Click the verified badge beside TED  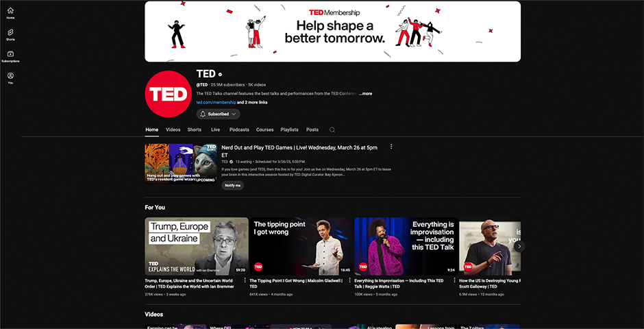coord(220,74)
